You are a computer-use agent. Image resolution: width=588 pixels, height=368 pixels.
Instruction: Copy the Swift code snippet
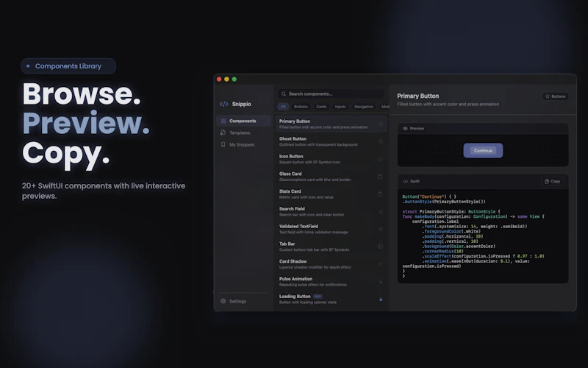click(553, 181)
